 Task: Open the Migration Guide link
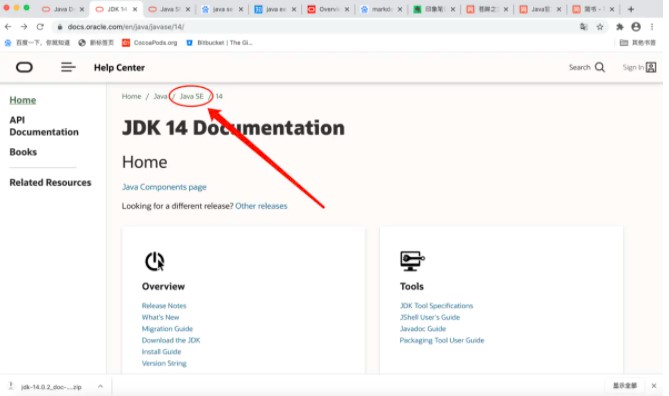(x=167, y=329)
